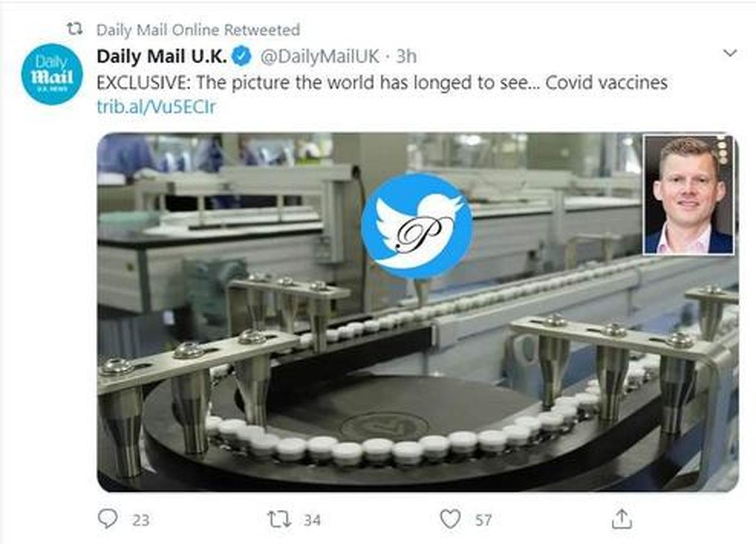Click the EXCLUSIVE tweet text
Viewport: 756px width, 544px height.
381,82
